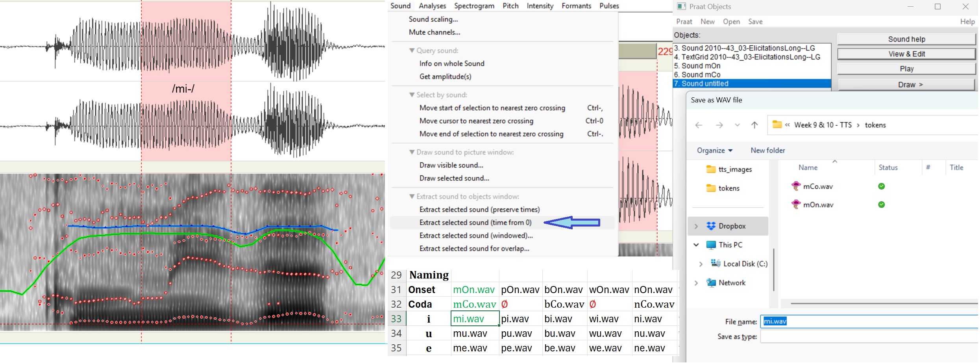Click the View & Edit button
Screen dimensions: 980x364
(x=906, y=54)
